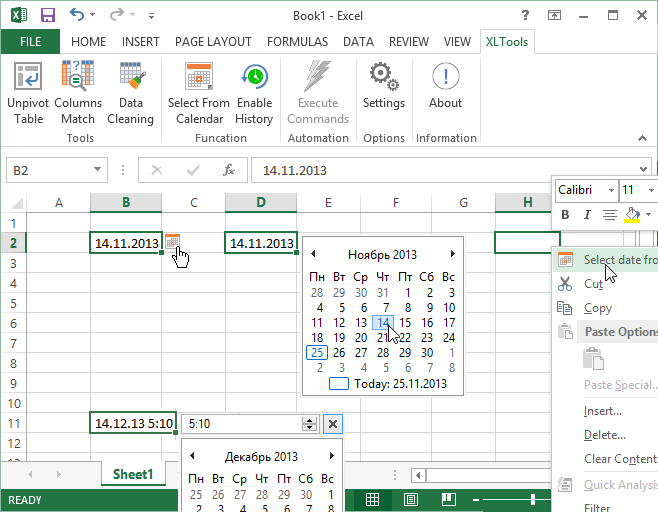Open the FILE tab
Viewport: 658px width, 512px height.
[x=30, y=42]
